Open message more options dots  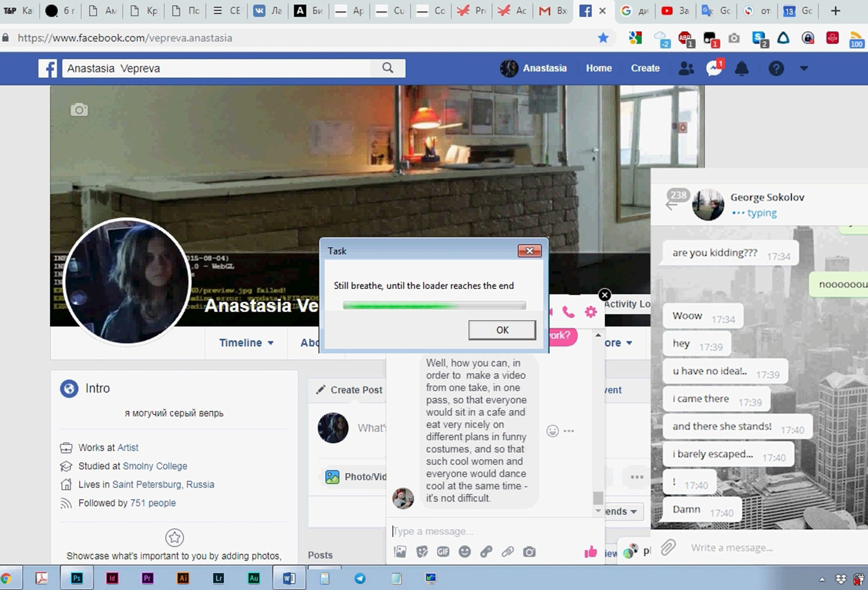pos(569,431)
